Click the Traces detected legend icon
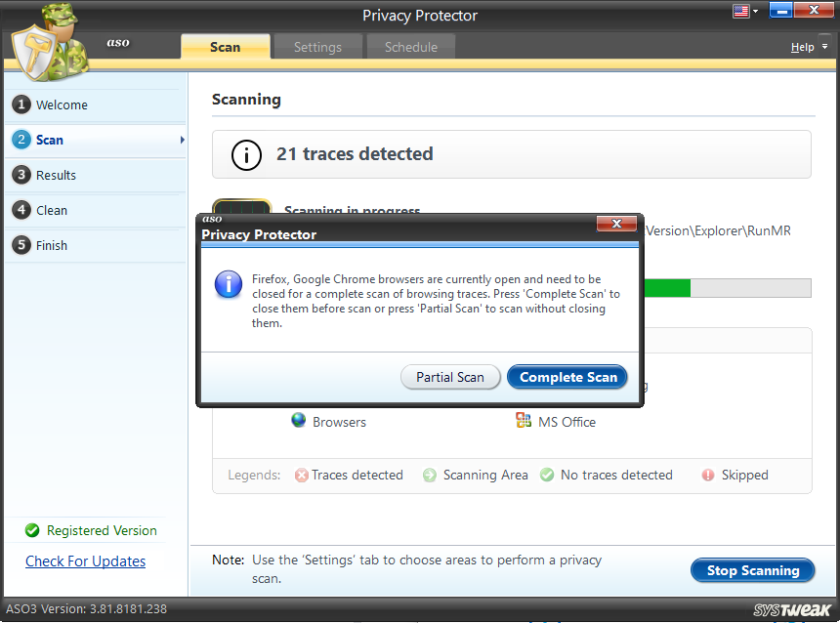 (x=301, y=476)
